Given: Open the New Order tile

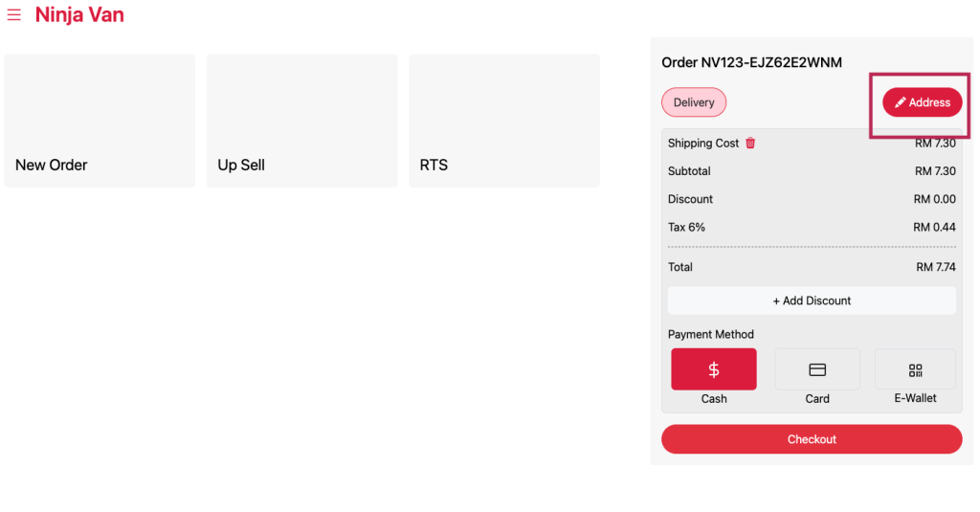Looking at the screenshot, I should click(x=100, y=121).
